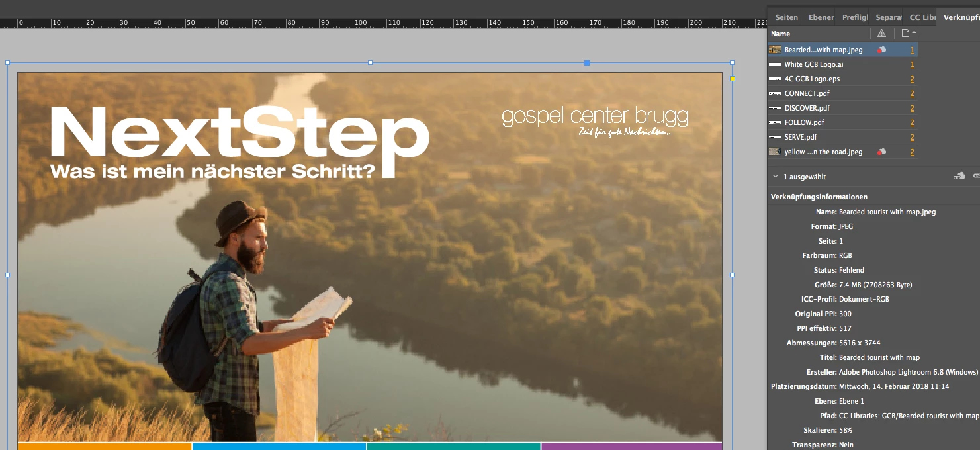Go to page link for White GCB Logo.ai
This screenshot has height=450, width=980.
[x=913, y=64]
